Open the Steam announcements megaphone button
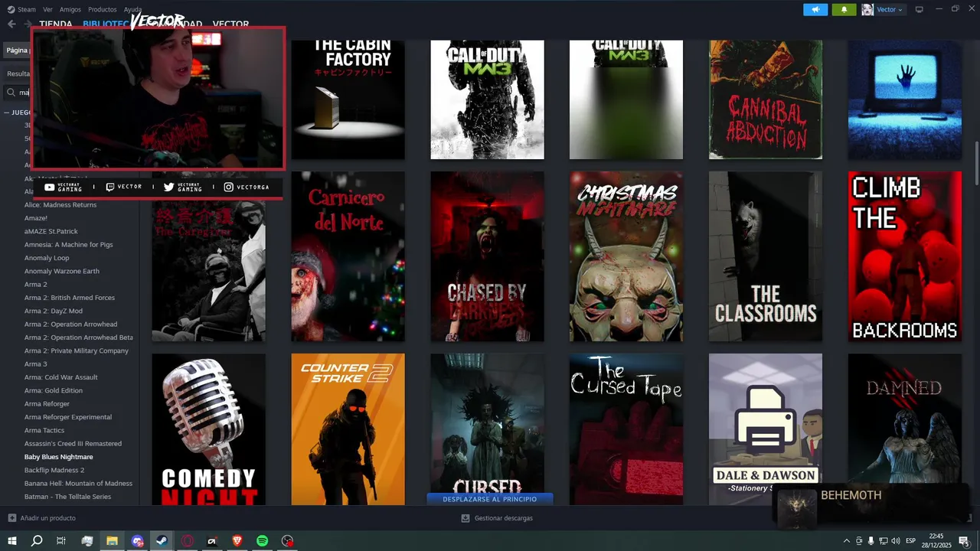This screenshot has height=551, width=980. 815,9
